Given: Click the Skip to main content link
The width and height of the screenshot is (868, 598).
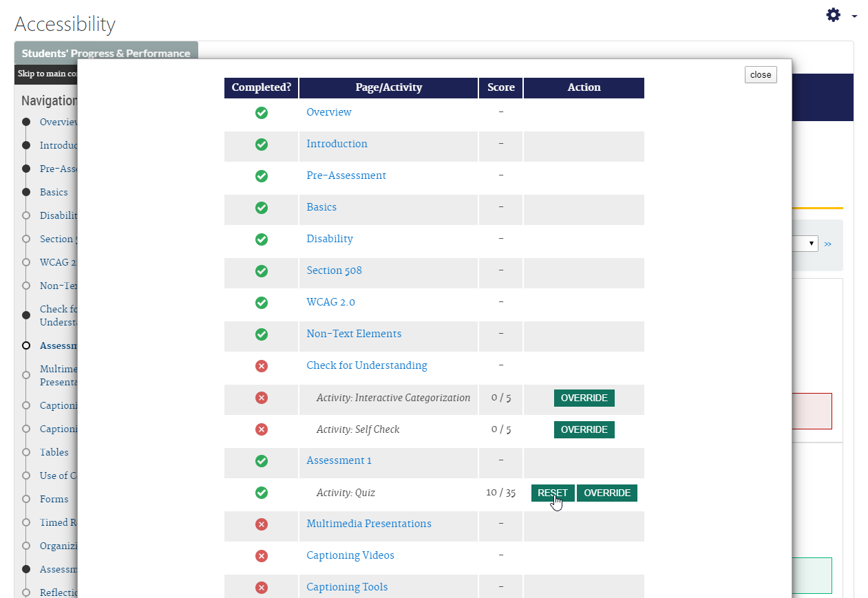Looking at the screenshot, I should click(47, 74).
